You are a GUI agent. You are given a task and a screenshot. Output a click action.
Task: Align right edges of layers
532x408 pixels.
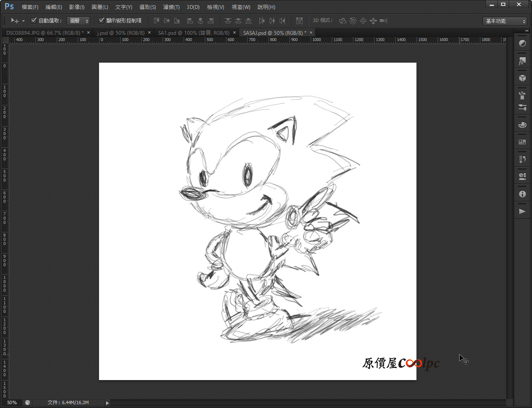[210, 20]
